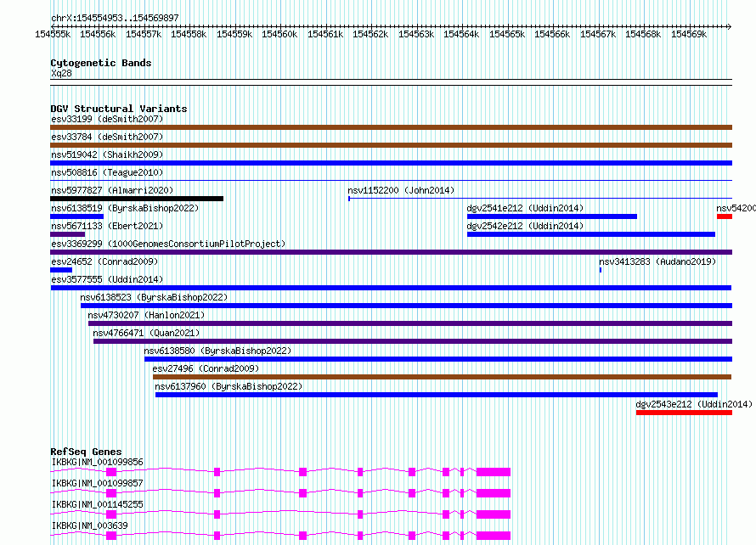Click the blue bar under nsv6138580
Viewport: 756px width, 545px height.
click(438, 359)
